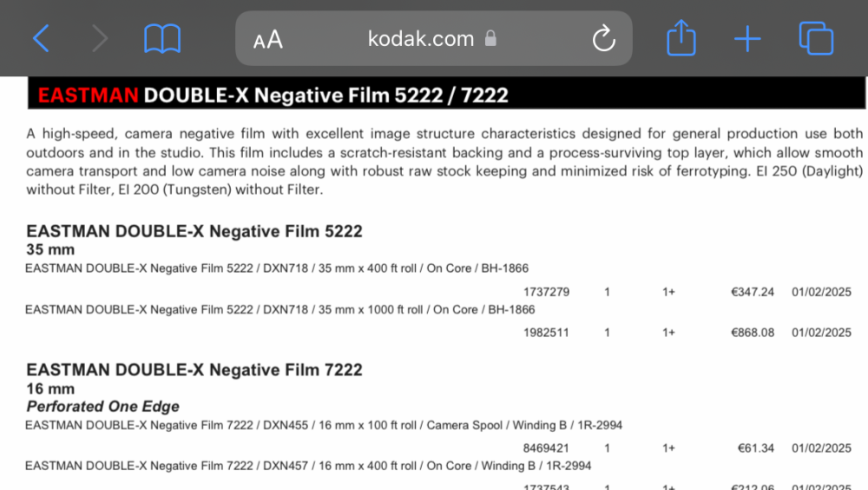Image resolution: width=868 pixels, height=490 pixels.
Task: Select the 35 mm x 1000 ft roll entry
Action: tap(280, 309)
